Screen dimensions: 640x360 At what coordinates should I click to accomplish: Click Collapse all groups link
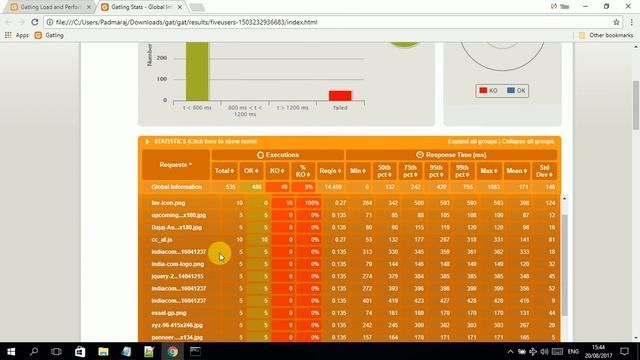click(x=528, y=142)
